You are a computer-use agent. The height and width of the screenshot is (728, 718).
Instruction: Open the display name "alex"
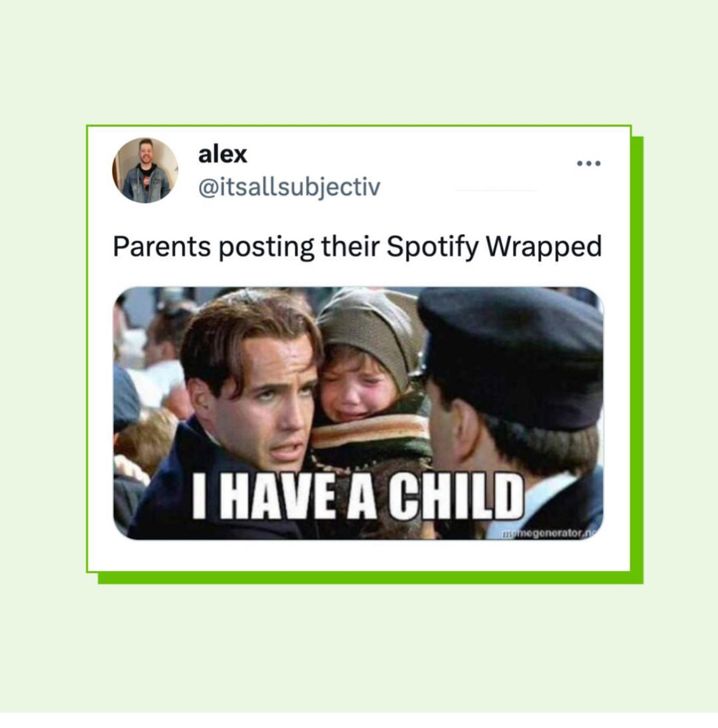(223, 154)
